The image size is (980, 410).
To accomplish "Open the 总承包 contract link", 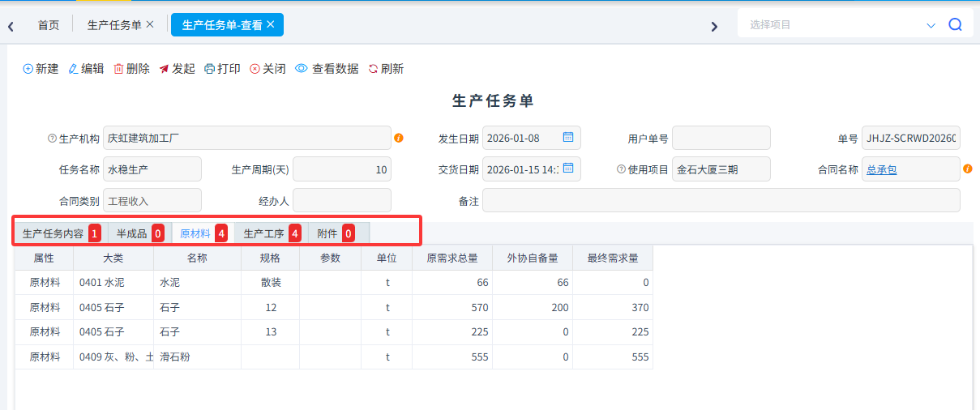I will pyautogui.click(x=882, y=169).
